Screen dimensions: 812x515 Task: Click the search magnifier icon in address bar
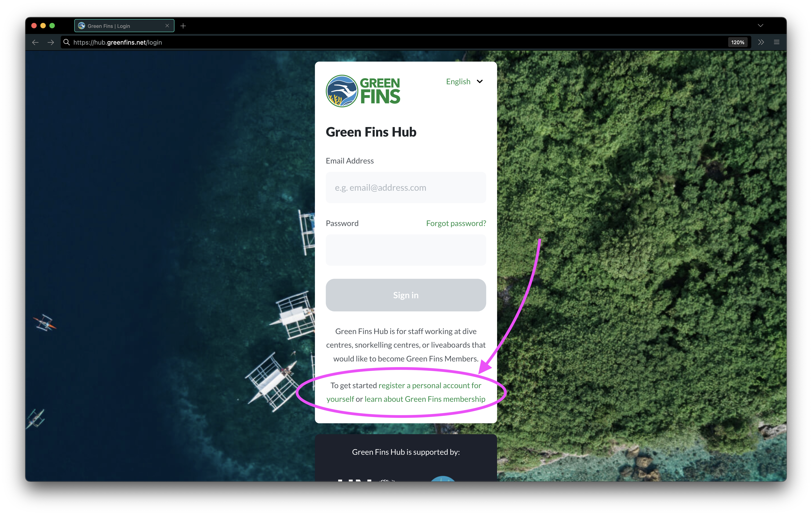tap(67, 42)
